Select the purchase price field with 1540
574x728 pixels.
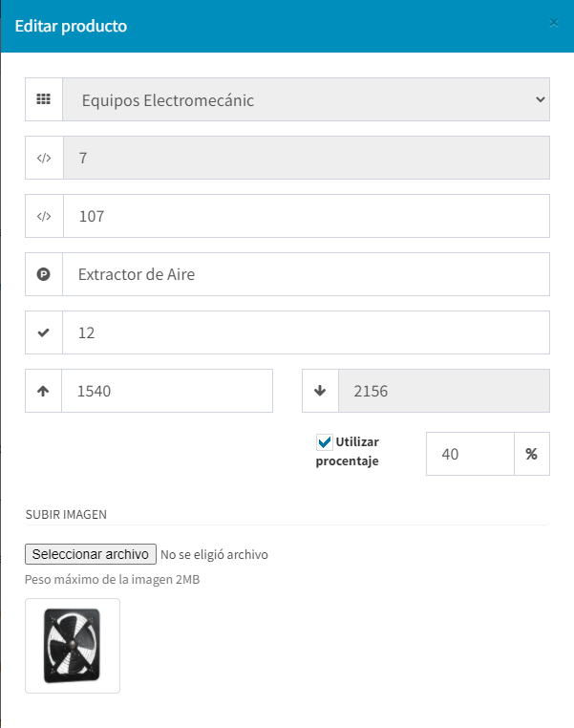coord(167,391)
